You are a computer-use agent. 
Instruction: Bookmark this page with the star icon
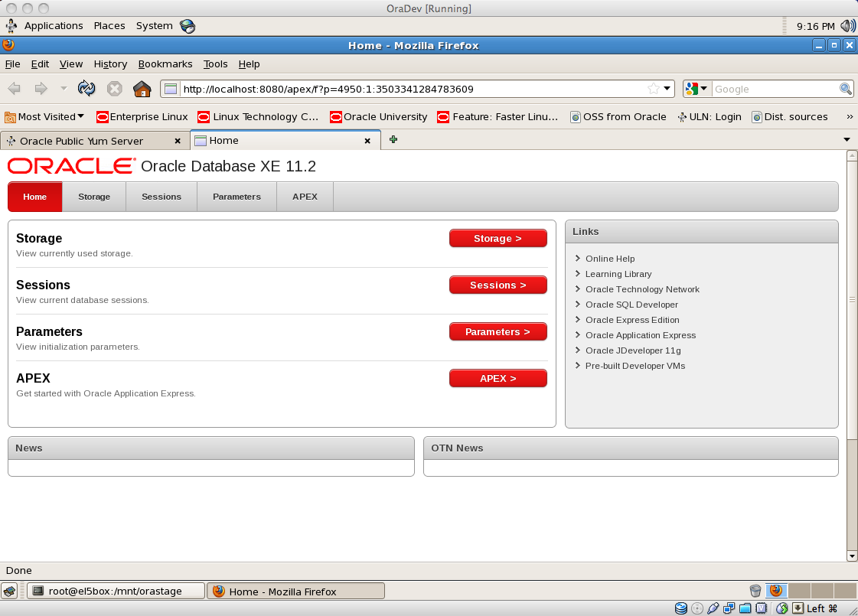[654, 89]
